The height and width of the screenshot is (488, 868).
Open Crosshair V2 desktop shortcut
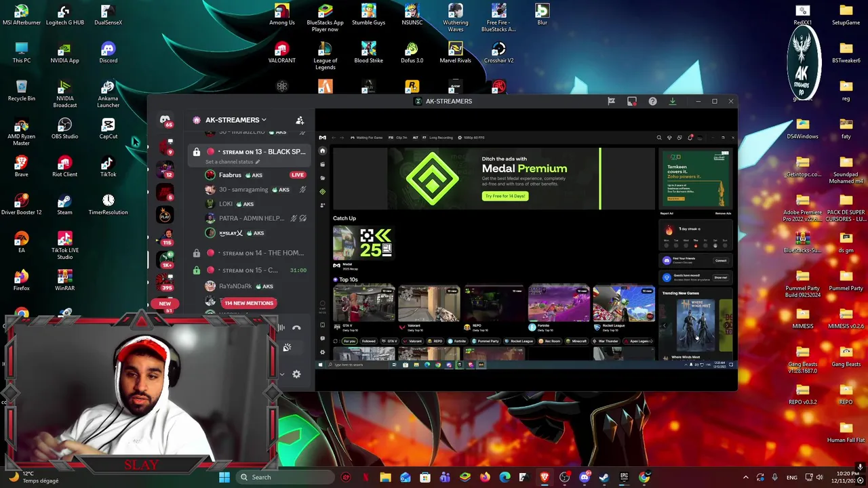pyautogui.click(x=498, y=53)
